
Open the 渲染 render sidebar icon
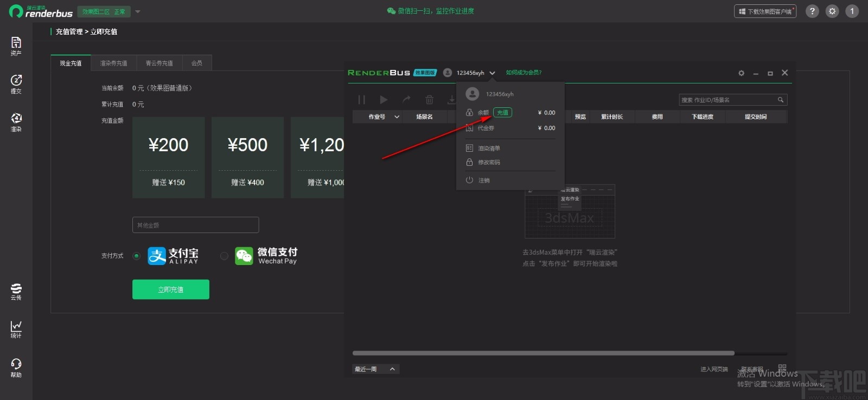pyautogui.click(x=16, y=122)
